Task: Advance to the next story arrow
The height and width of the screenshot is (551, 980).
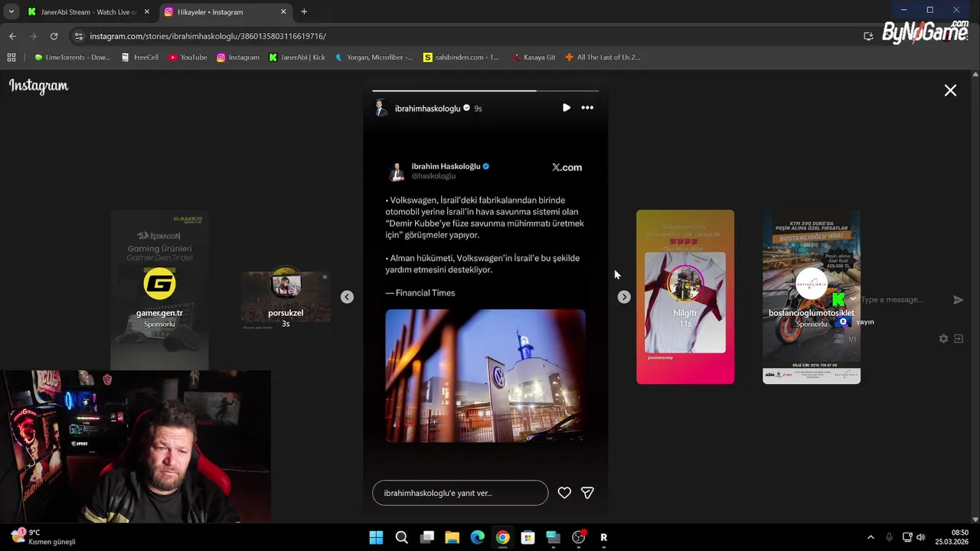Action: pyautogui.click(x=624, y=297)
